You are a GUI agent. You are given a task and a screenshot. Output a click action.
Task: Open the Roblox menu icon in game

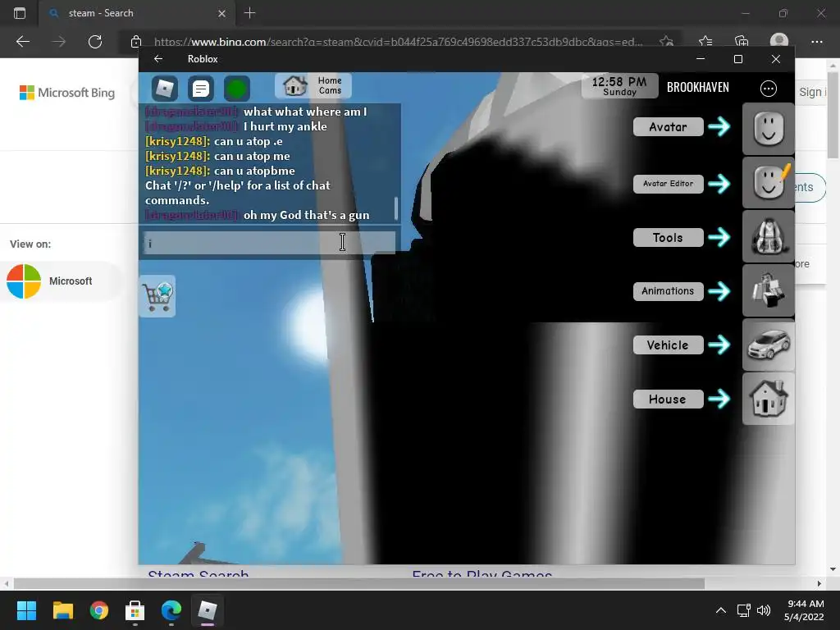pos(164,89)
